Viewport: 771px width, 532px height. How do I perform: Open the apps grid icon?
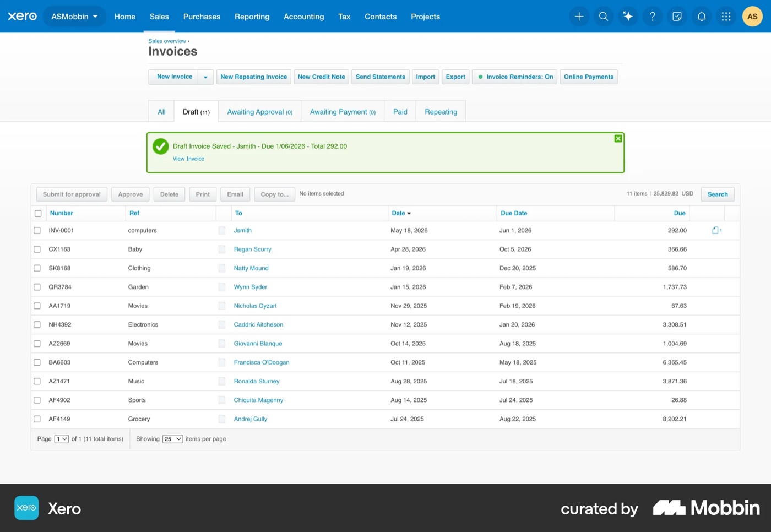tap(726, 17)
